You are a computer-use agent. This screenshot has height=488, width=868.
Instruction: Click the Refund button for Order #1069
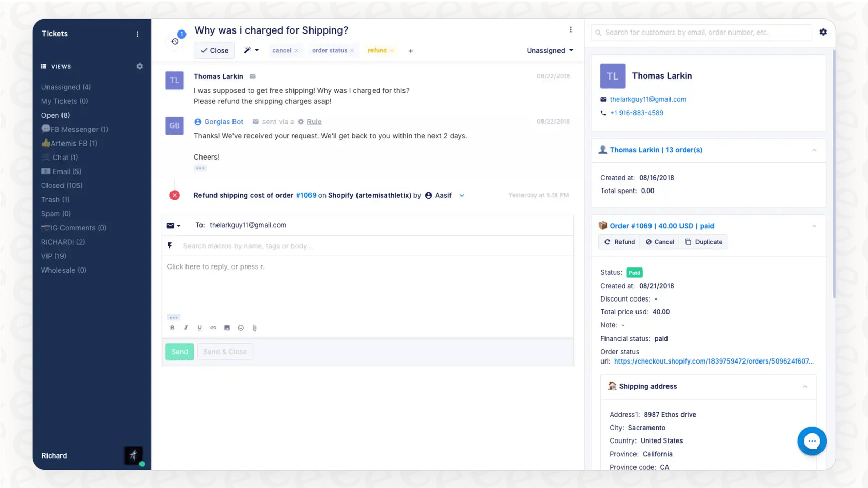619,242
